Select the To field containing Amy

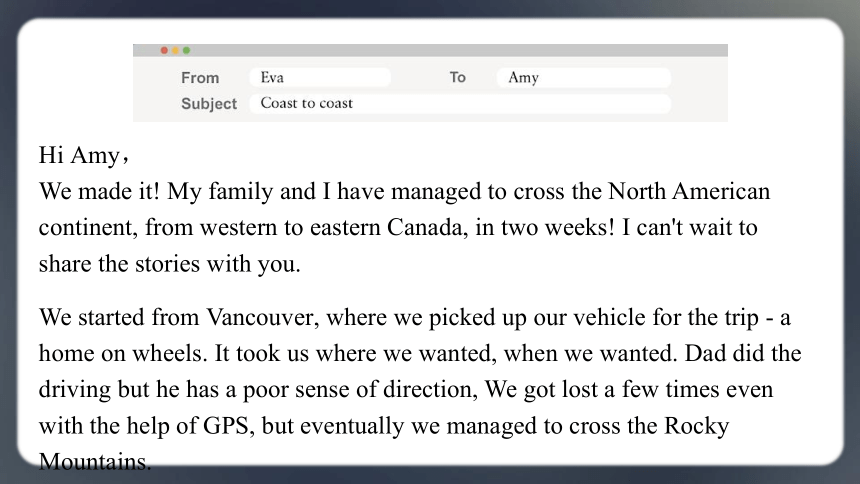583,77
